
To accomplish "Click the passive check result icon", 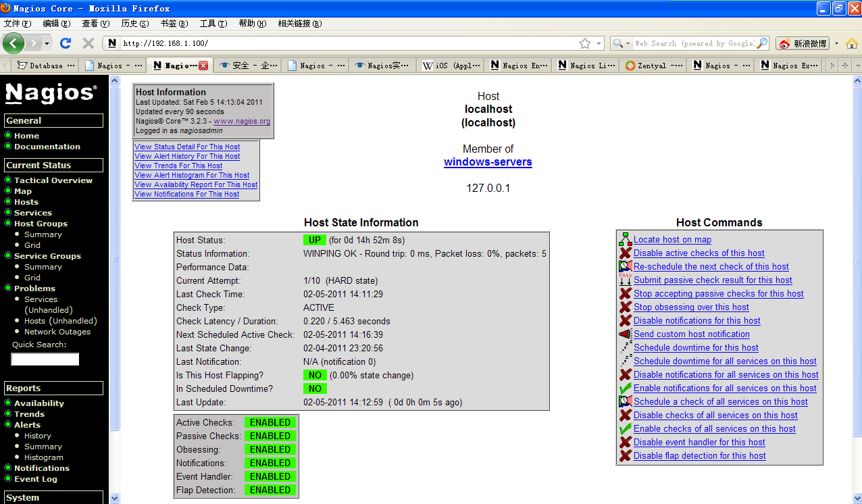I will 625,280.
